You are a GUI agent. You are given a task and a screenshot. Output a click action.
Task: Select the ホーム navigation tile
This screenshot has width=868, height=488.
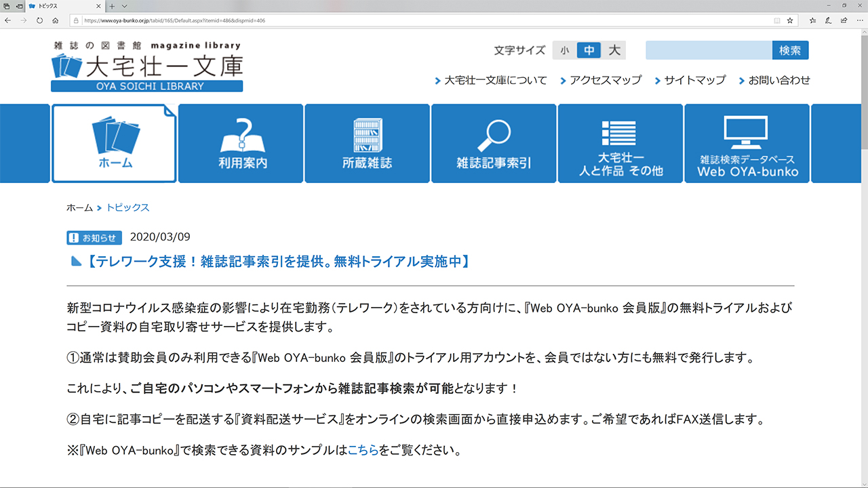[114, 143]
